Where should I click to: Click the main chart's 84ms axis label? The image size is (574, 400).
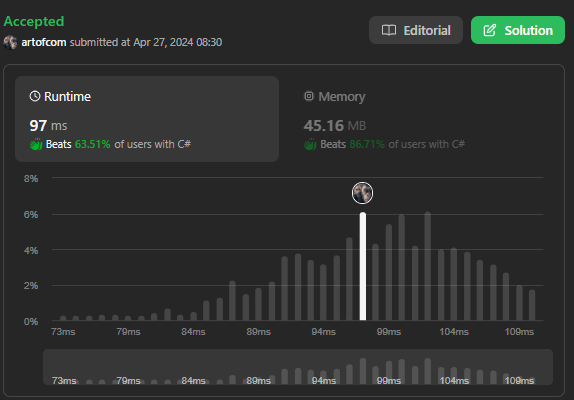point(193,332)
